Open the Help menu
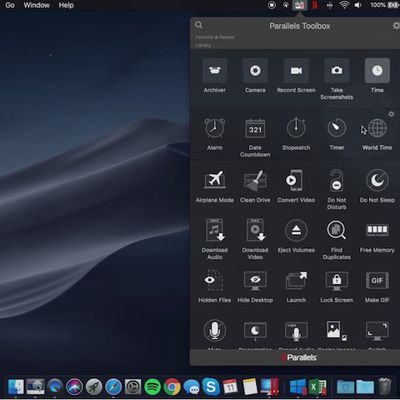The height and width of the screenshot is (400, 400). pos(66,5)
